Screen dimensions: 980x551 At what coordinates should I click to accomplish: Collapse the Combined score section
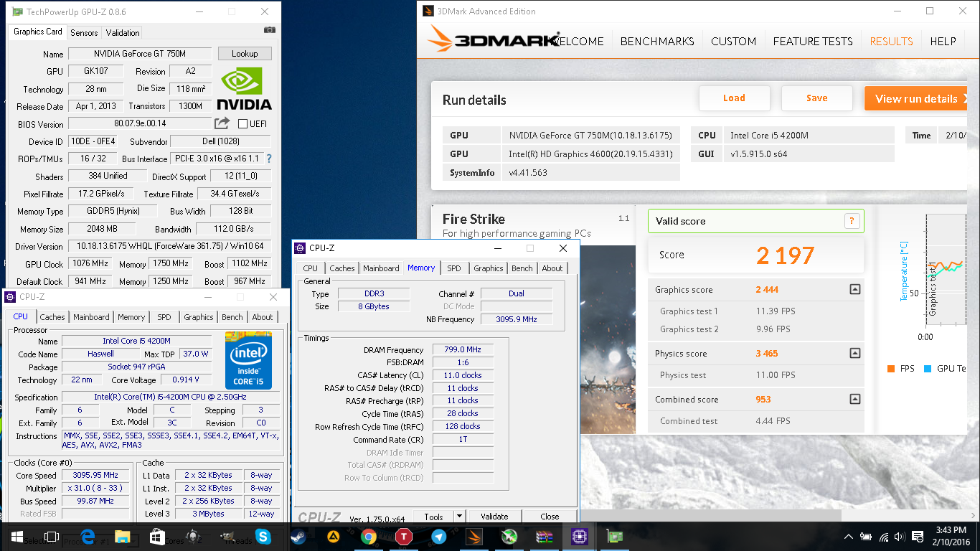coord(854,399)
